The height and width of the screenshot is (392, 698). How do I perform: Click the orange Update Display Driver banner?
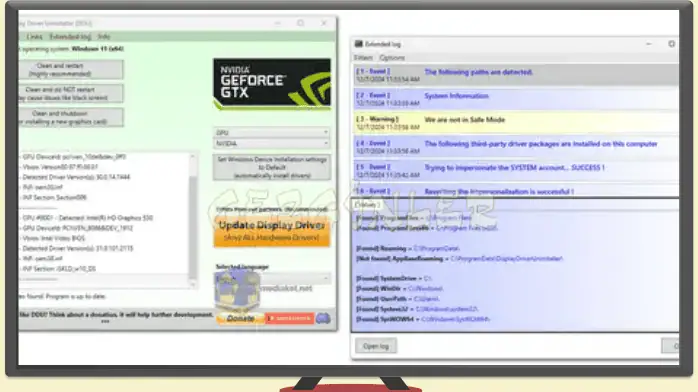272,231
